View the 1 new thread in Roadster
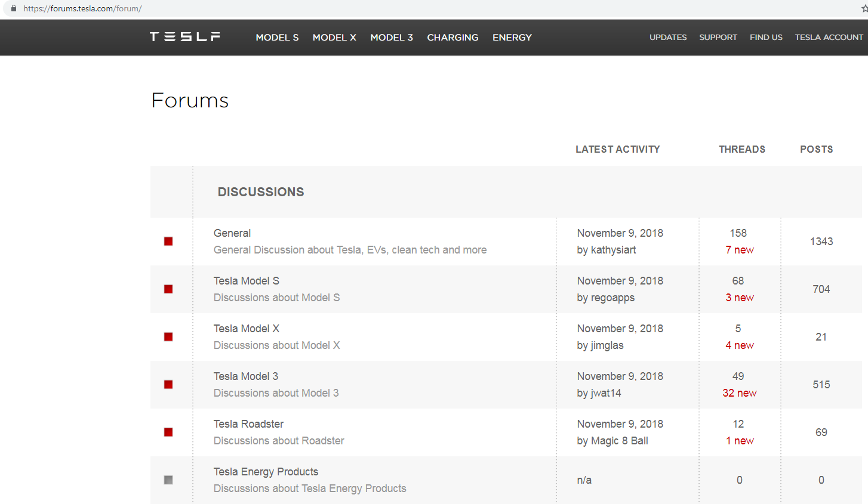 [x=740, y=441]
